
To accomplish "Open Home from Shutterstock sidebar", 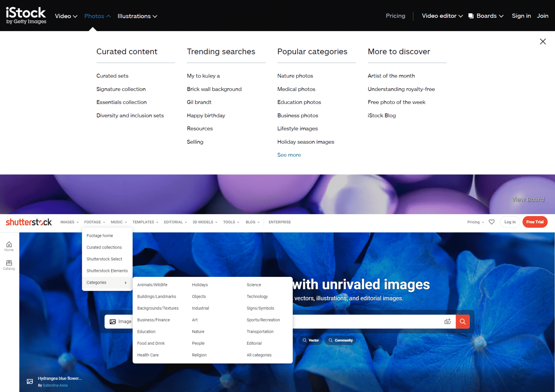I will [9, 246].
